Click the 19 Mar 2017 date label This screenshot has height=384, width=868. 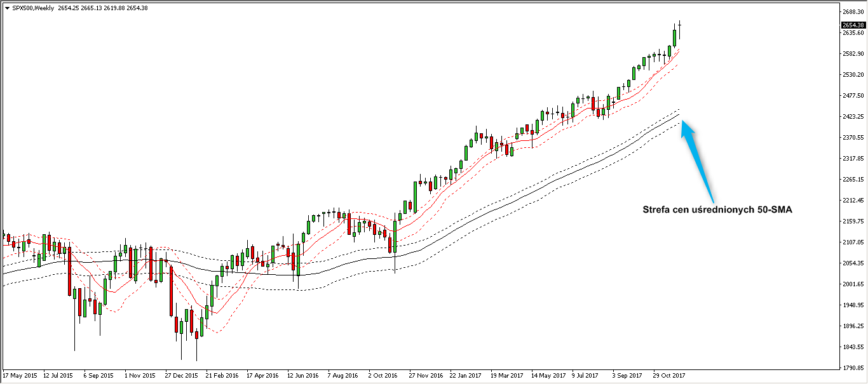507,376
